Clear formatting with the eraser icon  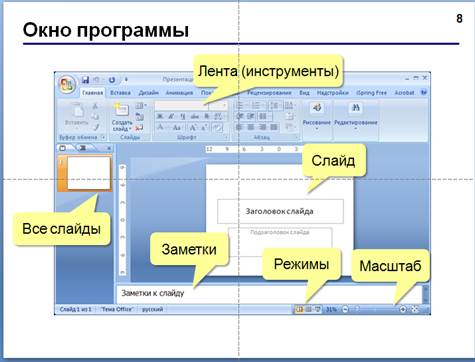tap(218, 127)
